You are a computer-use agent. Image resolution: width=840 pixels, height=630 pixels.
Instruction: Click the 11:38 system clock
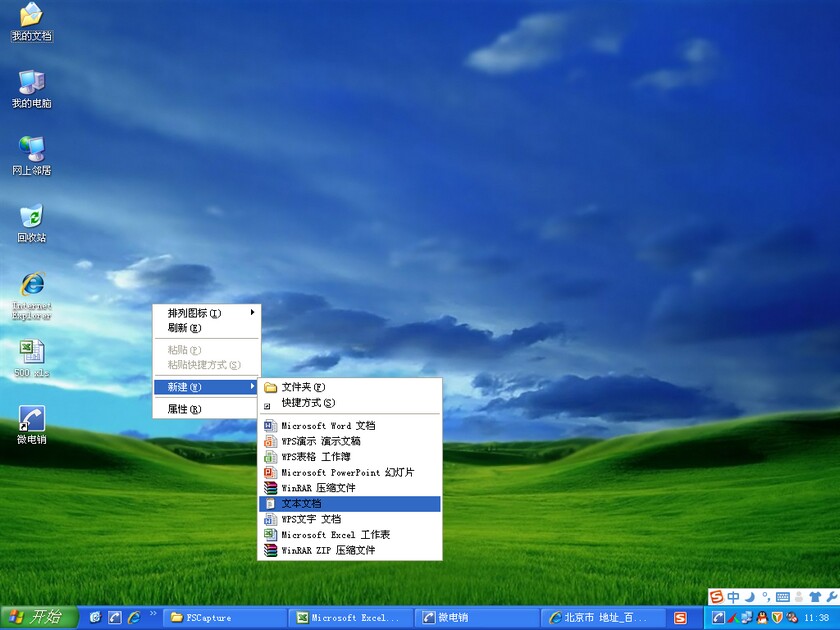(817, 618)
